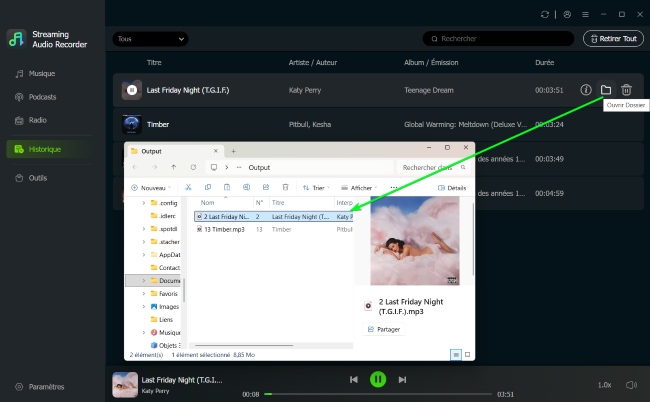Click the Nom column header in Explorer
Viewport: 650px width, 402px height.
tap(207, 203)
